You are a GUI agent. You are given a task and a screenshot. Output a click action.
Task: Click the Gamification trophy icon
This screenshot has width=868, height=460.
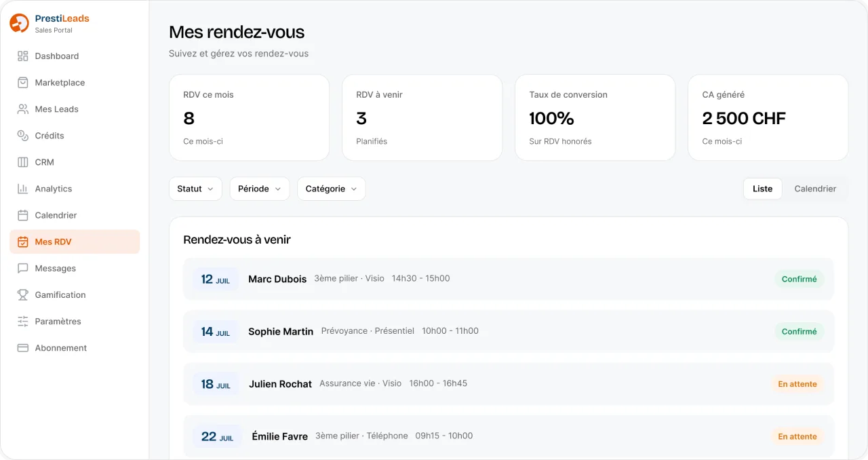tap(22, 294)
